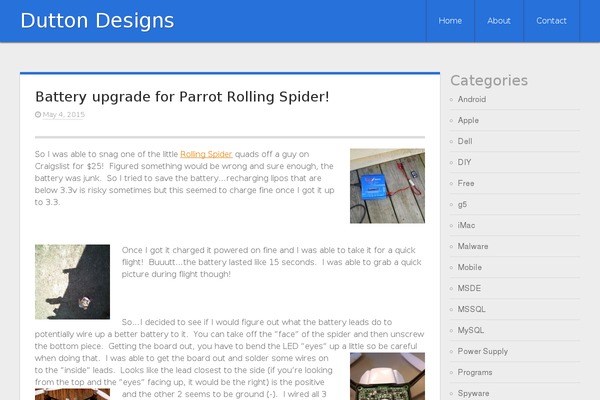Open the Malware category

click(x=473, y=247)
